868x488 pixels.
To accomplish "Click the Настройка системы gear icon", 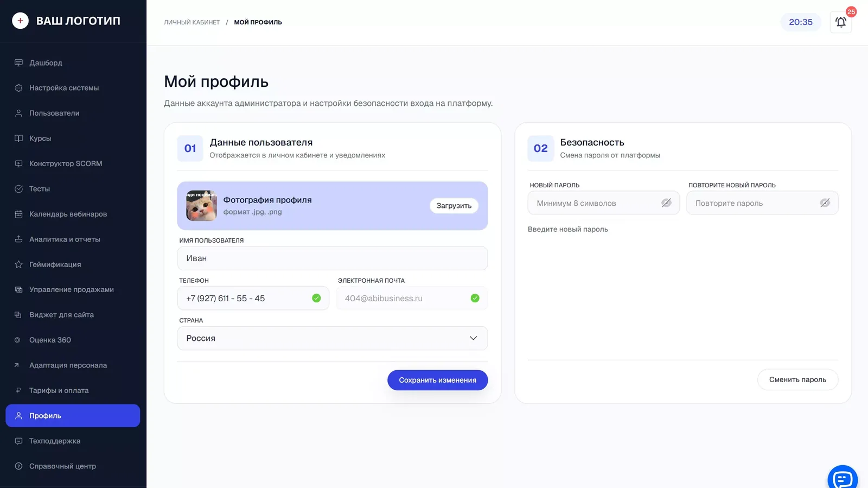I will click(x=18, y=88).
